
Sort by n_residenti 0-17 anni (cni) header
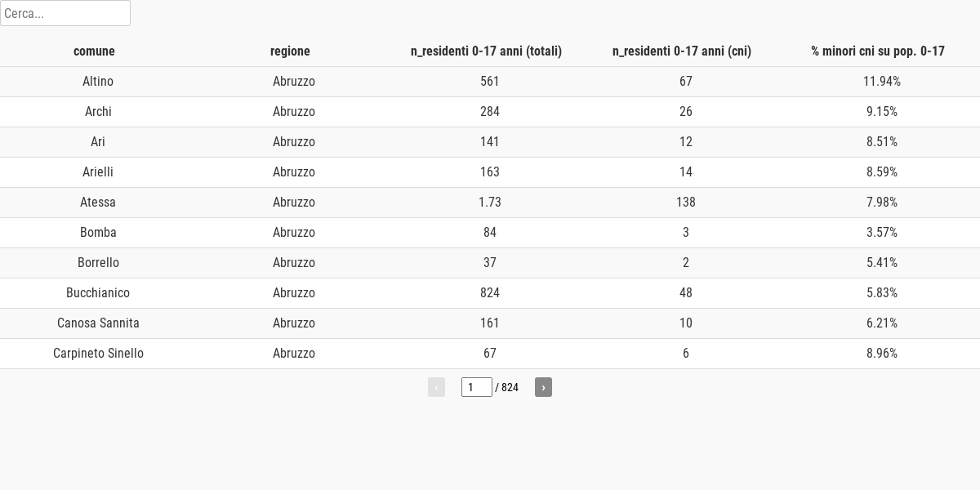click(682, 51)
